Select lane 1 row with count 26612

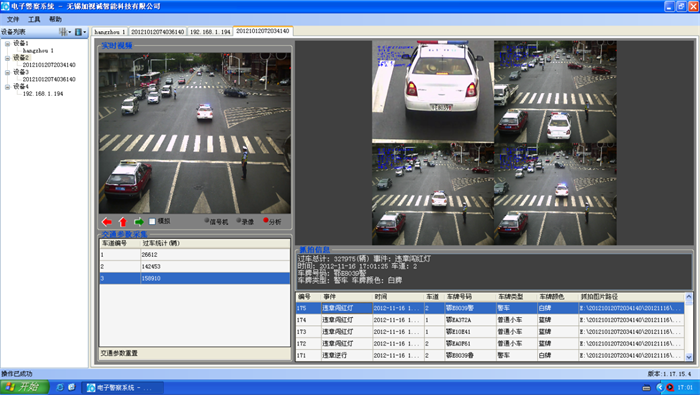pyautogui.click(x=195, y=254)
